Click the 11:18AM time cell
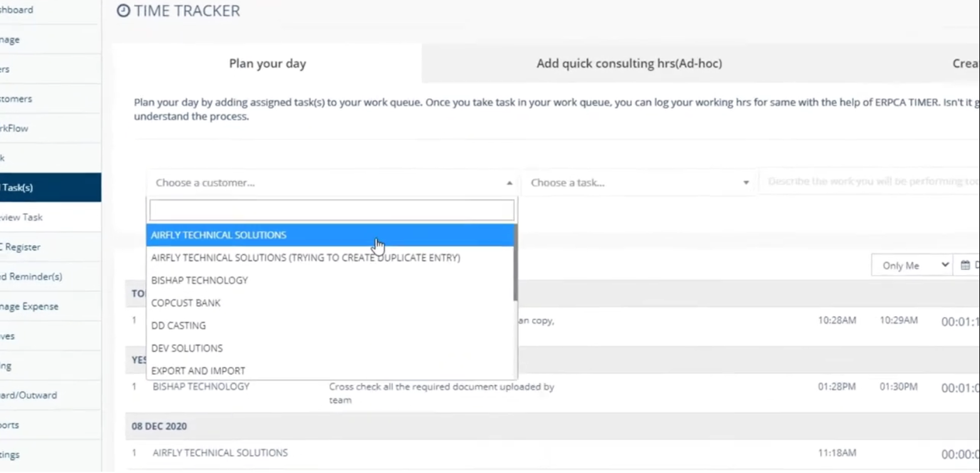 [x=837, y=453]
